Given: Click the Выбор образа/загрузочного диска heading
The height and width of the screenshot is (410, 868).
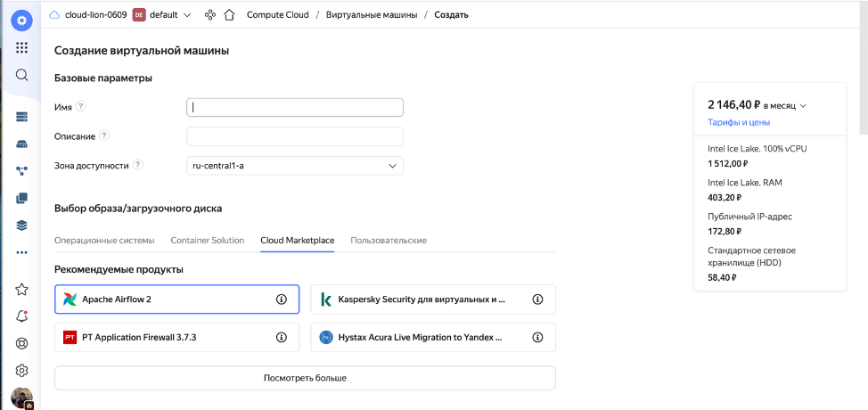Looking at the screenshot, I should coord(138,209).
